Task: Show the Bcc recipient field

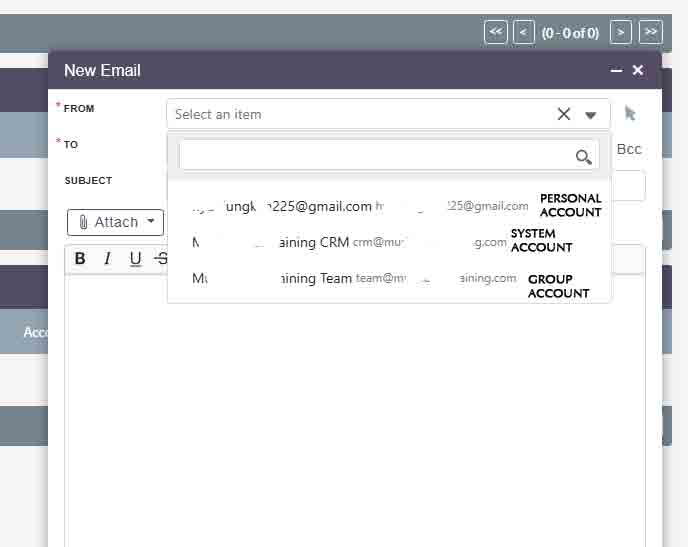Action: tap(629, 149)
